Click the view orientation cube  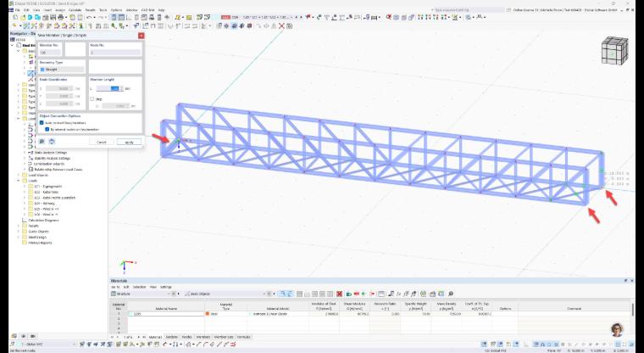(x=614, y=50)
